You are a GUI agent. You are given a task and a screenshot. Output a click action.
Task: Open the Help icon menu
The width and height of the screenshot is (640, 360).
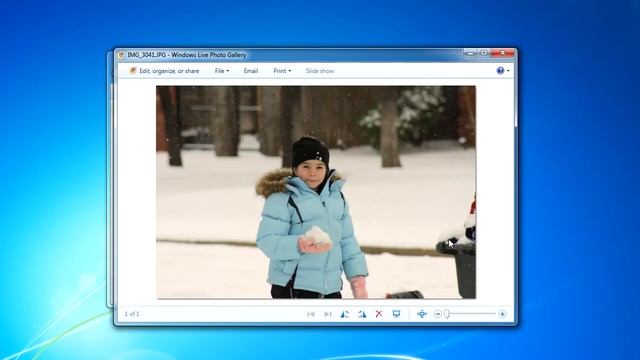coord(500,71)
